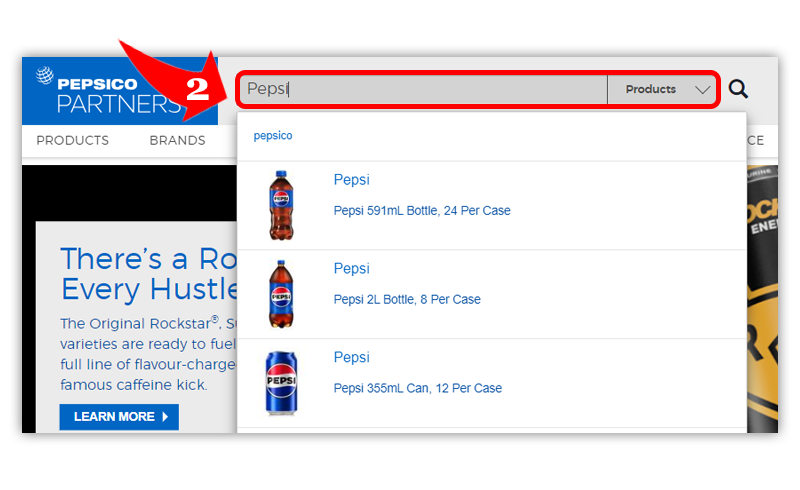Click the Pepsi 591mL bottle image
The image size is (800, 490).
(x=282, y=205)
